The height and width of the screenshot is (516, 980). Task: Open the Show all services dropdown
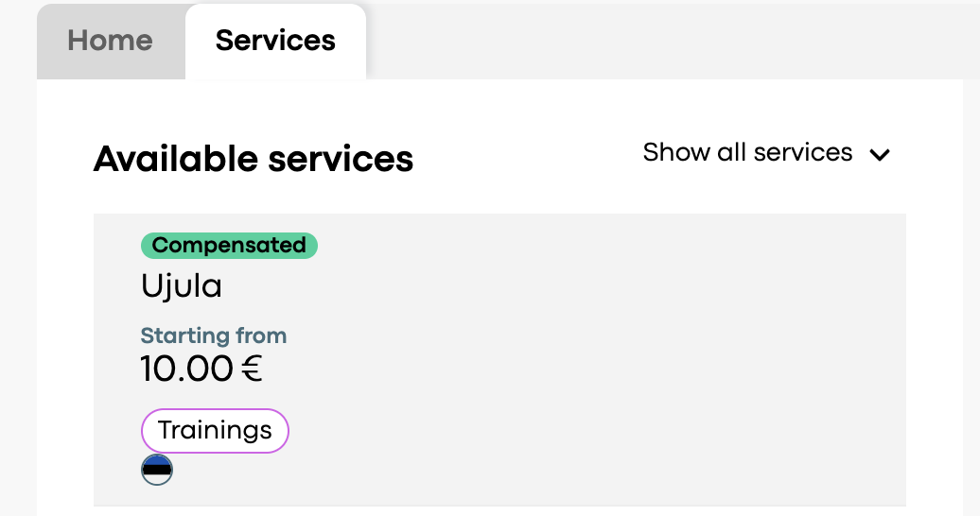(766, 152)
